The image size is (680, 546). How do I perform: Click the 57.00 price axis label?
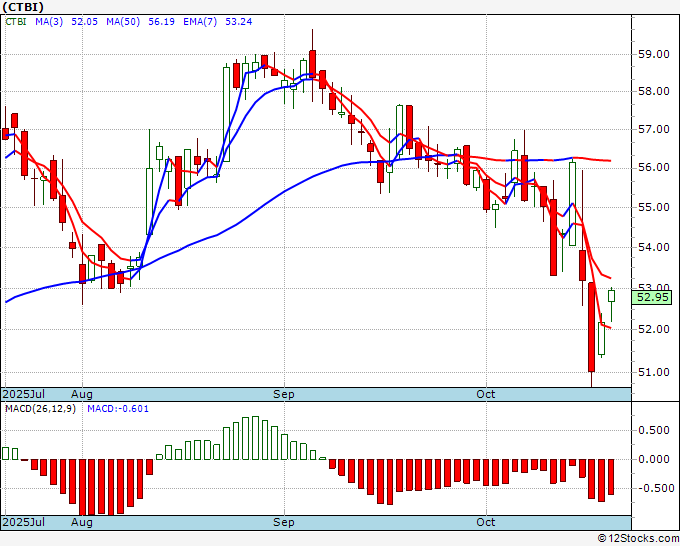click(x=654, y=129)
